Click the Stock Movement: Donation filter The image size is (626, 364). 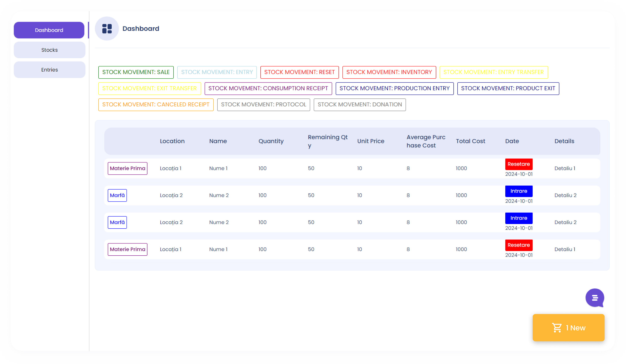[359, 105]
